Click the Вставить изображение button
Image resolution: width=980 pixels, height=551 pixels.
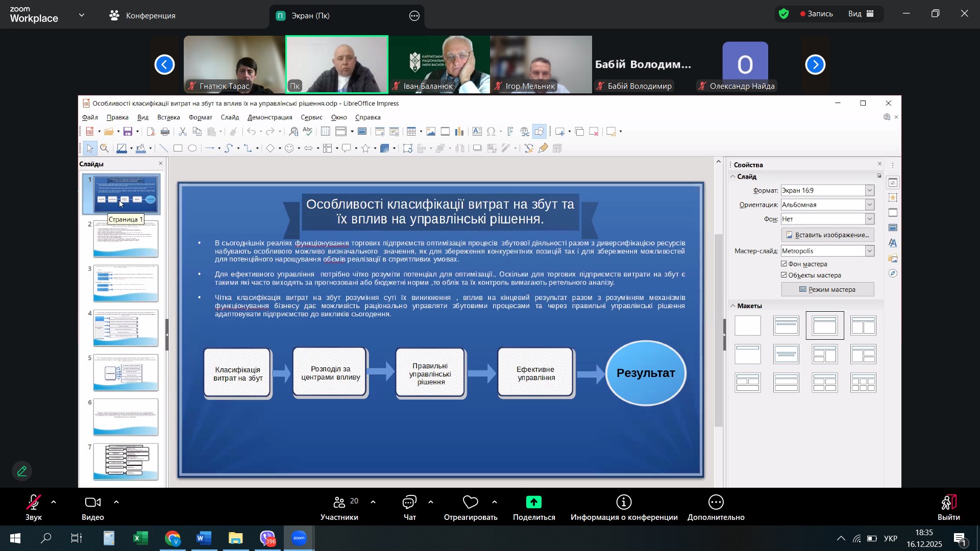[x=827, y=235]
